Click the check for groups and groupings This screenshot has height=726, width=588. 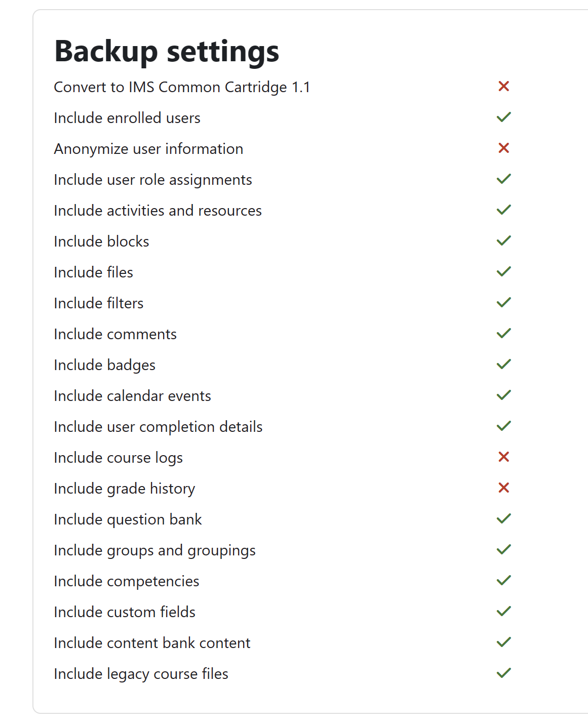point(504,549)
